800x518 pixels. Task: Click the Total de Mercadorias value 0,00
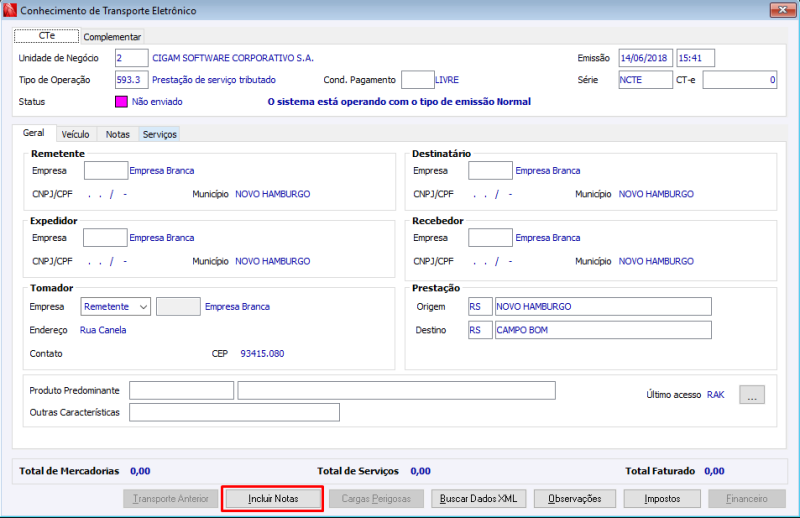tap(140, 471)
